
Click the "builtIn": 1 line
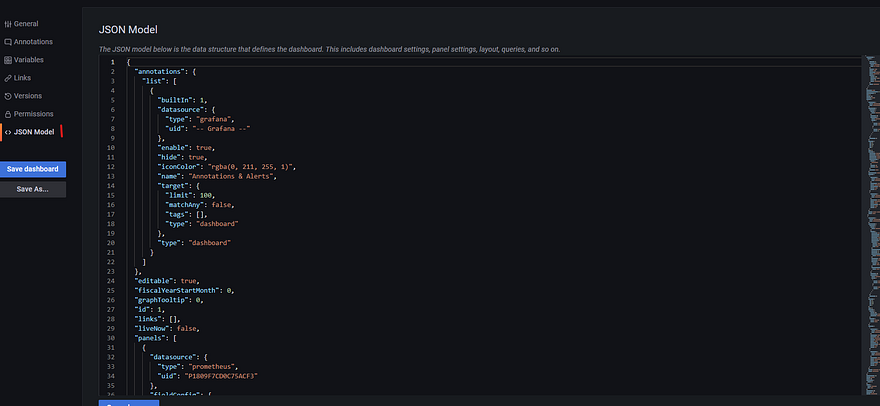click(x=184, y=100)
